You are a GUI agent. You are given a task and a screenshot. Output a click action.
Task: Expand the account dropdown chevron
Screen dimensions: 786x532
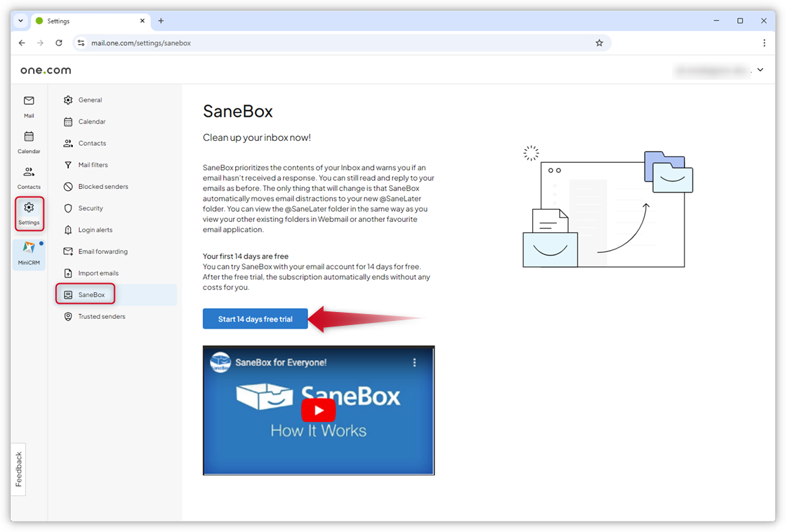pyautogui.click(x=761, y=69)
